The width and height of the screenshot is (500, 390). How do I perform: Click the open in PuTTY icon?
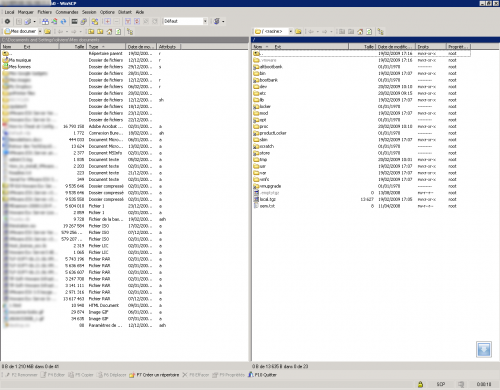pyautogui.click(x=84, y=21)
